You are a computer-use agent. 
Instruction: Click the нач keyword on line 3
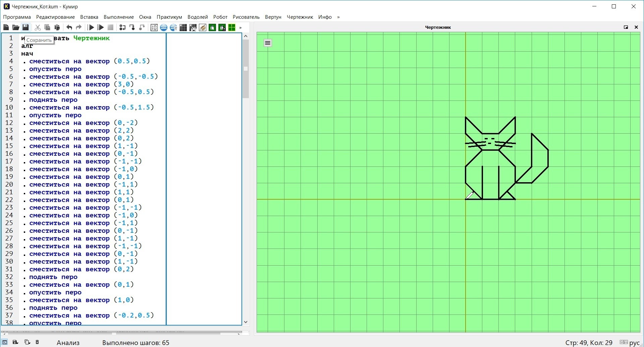point(27,54)
